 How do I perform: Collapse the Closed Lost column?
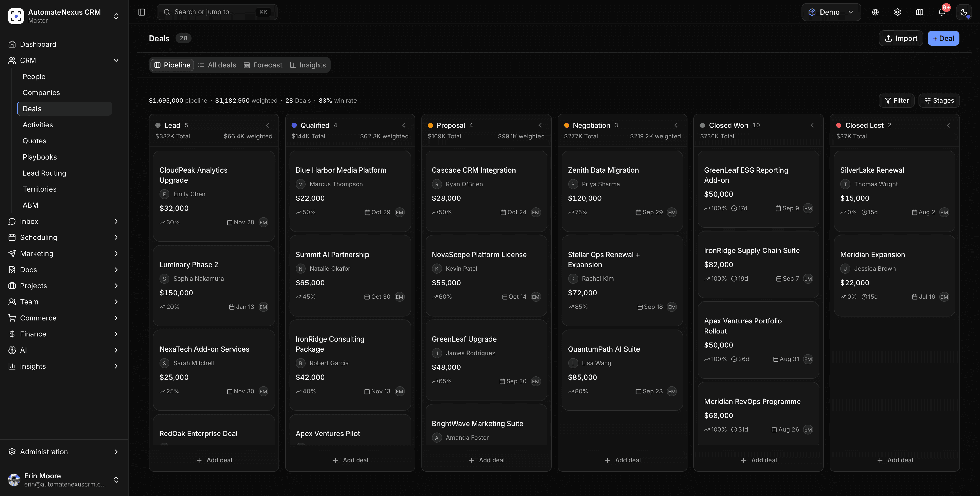[x=948, y=125]
